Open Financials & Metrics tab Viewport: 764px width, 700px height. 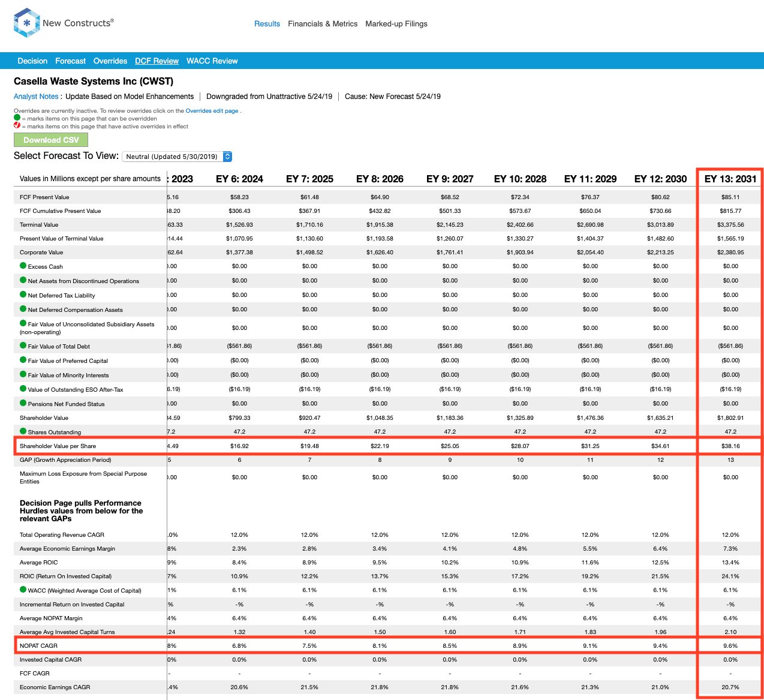pos(323,24)
